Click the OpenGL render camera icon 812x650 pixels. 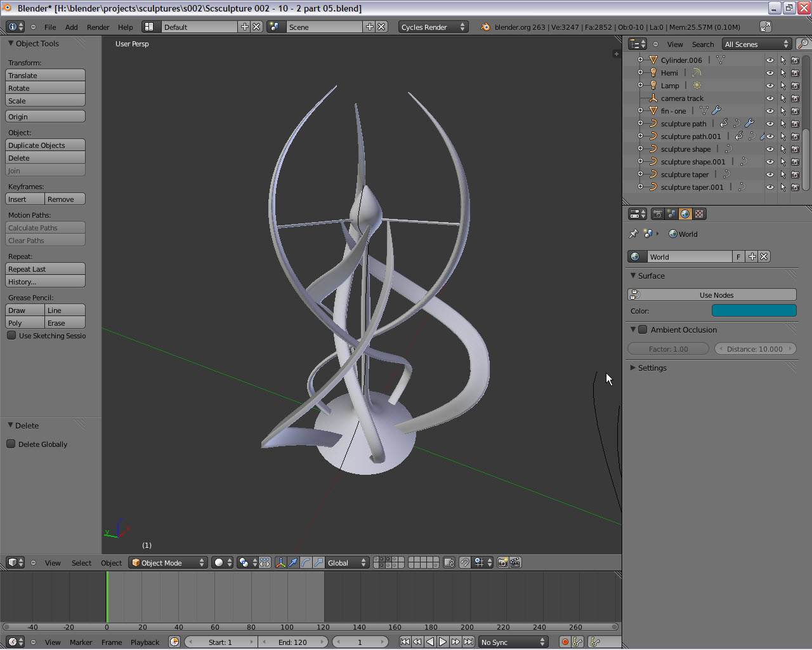[503, 562]
